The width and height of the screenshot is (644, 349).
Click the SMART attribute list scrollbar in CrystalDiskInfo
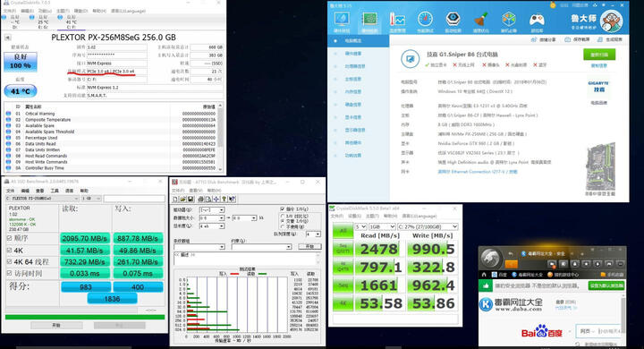click(x=221, y=137)
